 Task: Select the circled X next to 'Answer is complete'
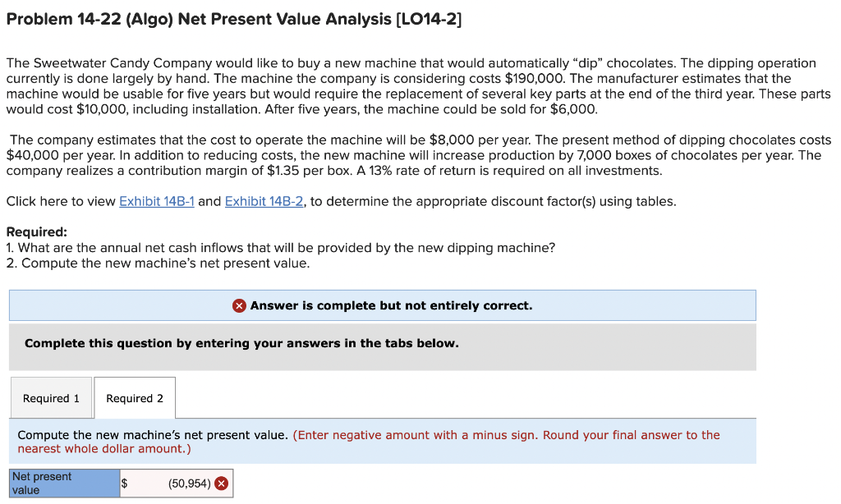click(x=238, y=305)
